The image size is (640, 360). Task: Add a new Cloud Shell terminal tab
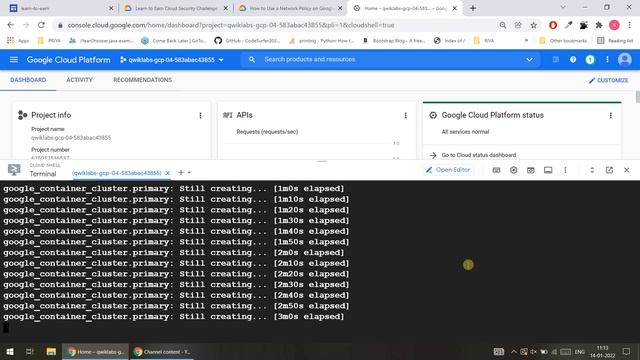click(181, 173)
